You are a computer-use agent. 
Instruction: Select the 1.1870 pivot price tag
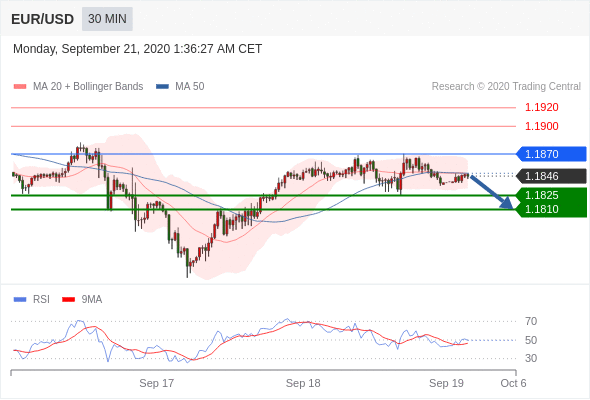[x=551, y=154]
